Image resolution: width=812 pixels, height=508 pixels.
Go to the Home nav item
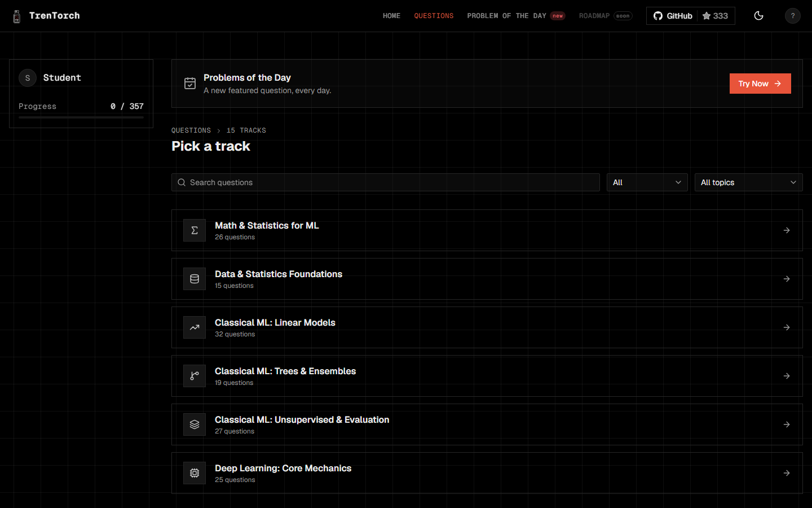click(391, 16)
